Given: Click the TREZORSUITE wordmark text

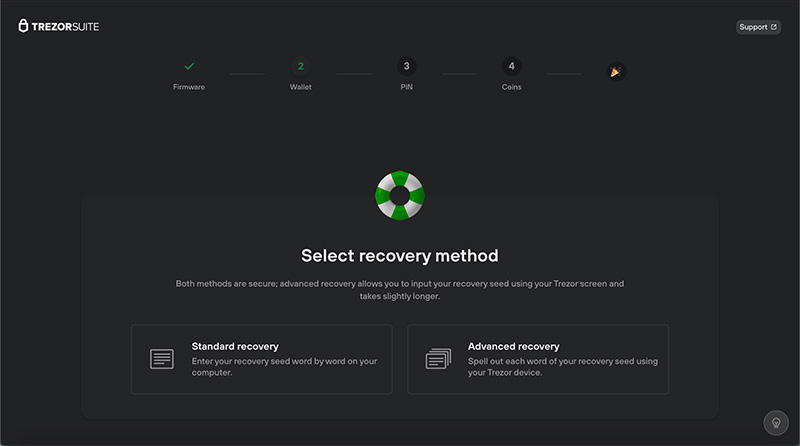Looking at the screenshot, I should point(65,27).
